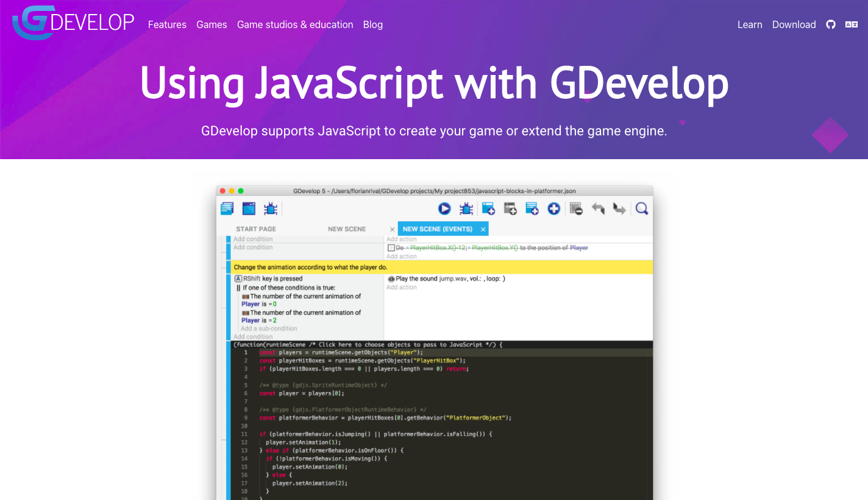Click code line 'player.setAnimation(0);'
Viewport: 868px width, 500px height.
(310, 467)
